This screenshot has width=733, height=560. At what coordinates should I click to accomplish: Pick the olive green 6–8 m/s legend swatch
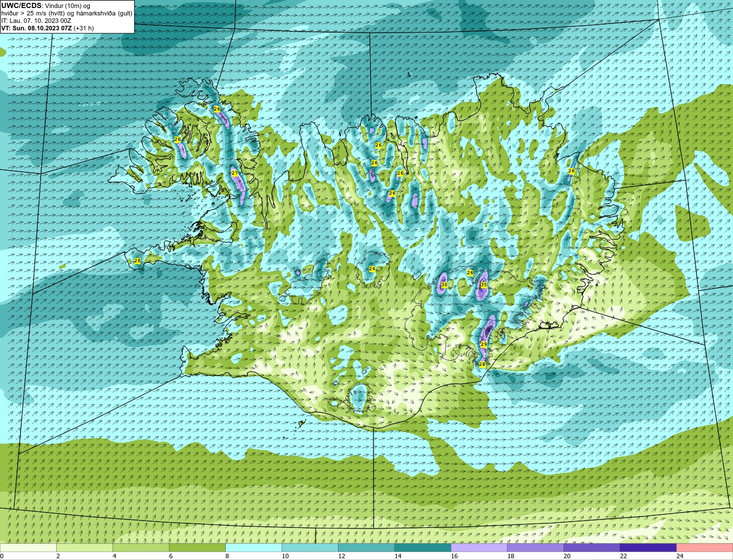[198, 548]
